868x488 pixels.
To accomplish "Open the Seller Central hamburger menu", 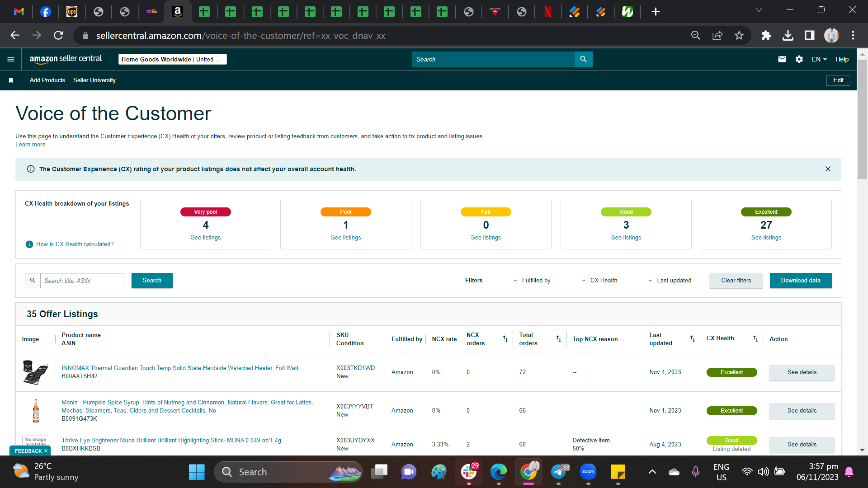I will pyautogui.click(x=11, y=59).
